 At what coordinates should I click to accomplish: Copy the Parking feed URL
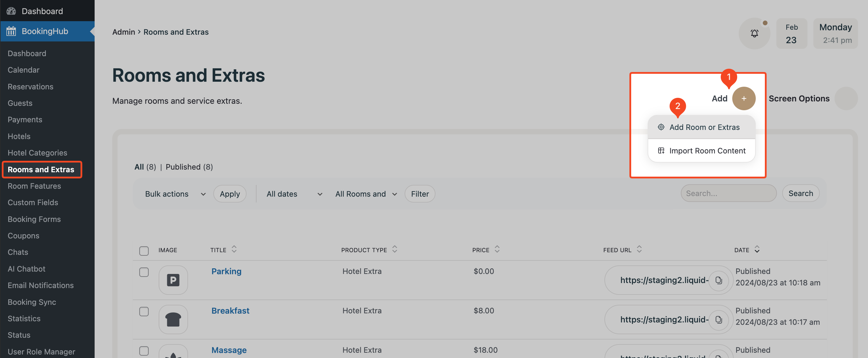(x=718, y=280)
